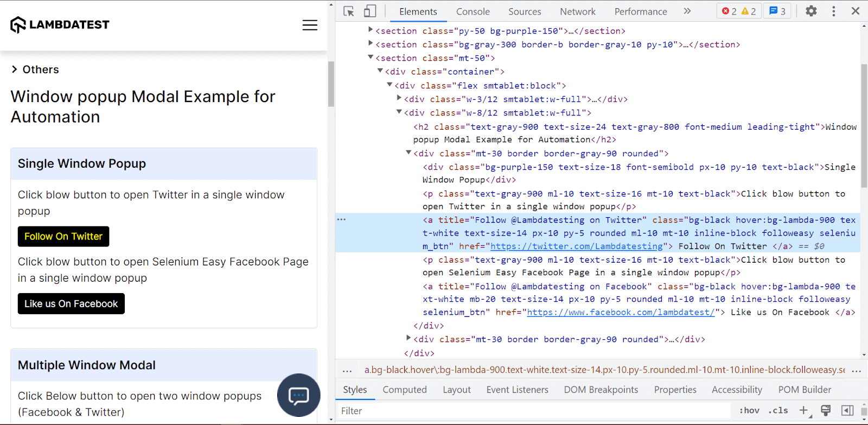Screen dimensions: 868x425
Task: Select the h2 heading DOM node
Action: (635, 133)
